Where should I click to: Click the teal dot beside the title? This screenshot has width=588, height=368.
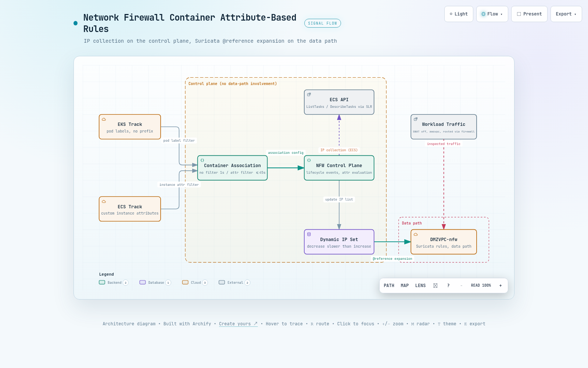point(76,23)
